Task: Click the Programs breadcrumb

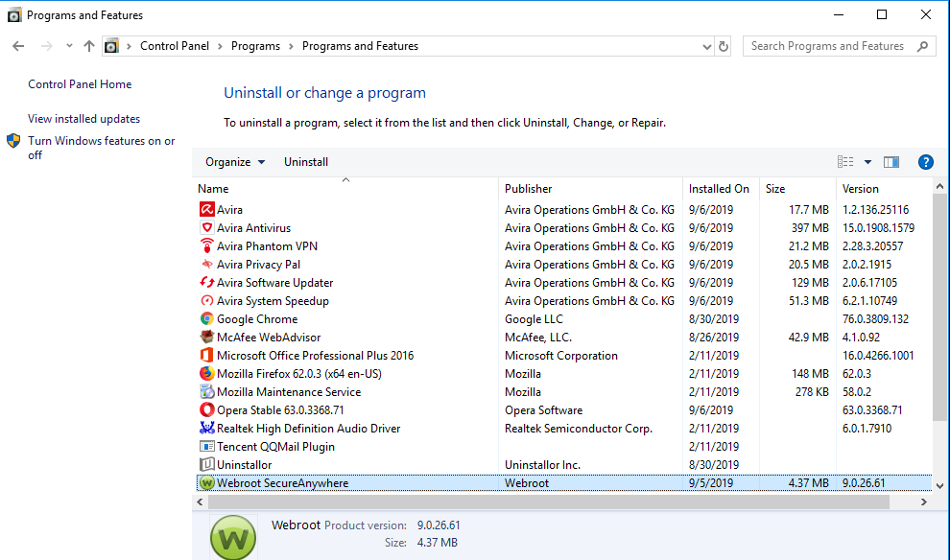Action: point(255,46)
